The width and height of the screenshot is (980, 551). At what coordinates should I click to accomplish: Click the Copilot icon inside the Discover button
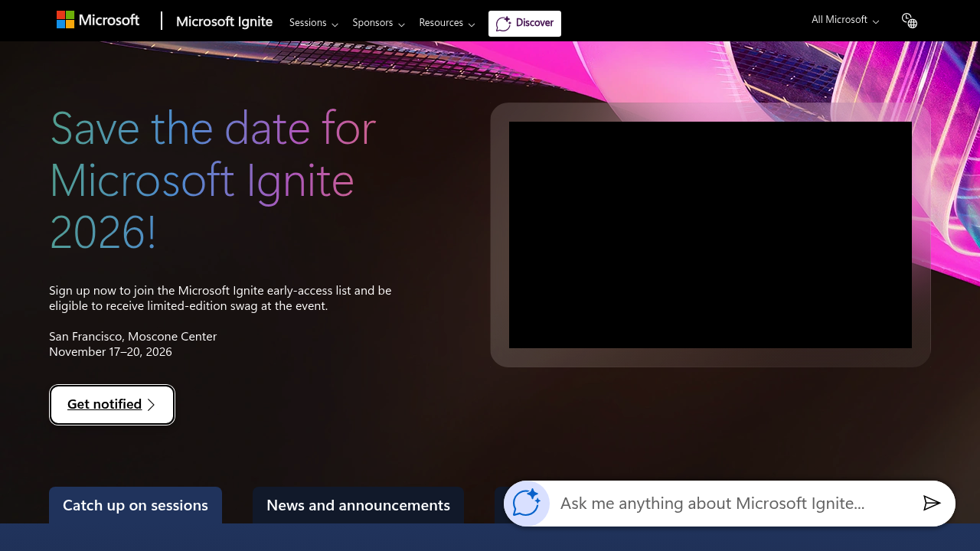point(504,24)
